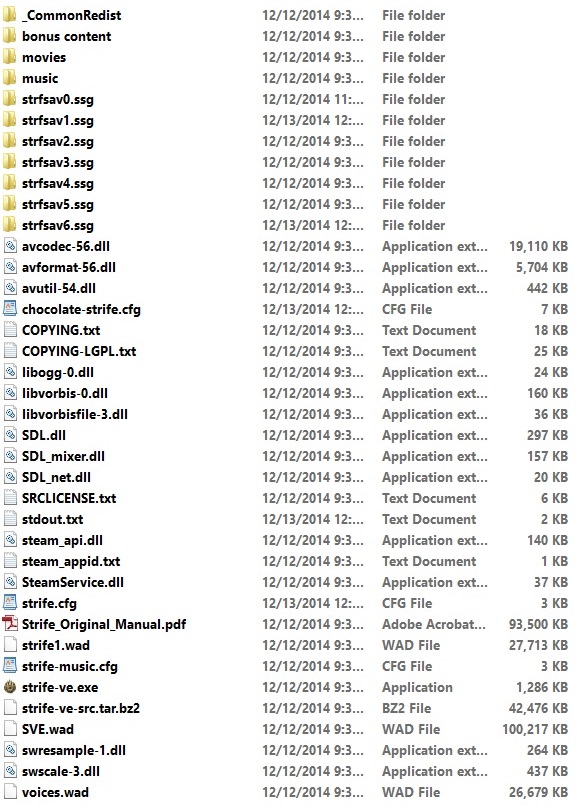This screenshot has width=586, height=806.
Task: Select the strife-ve.exe application icon
Action: pos(10,687)
